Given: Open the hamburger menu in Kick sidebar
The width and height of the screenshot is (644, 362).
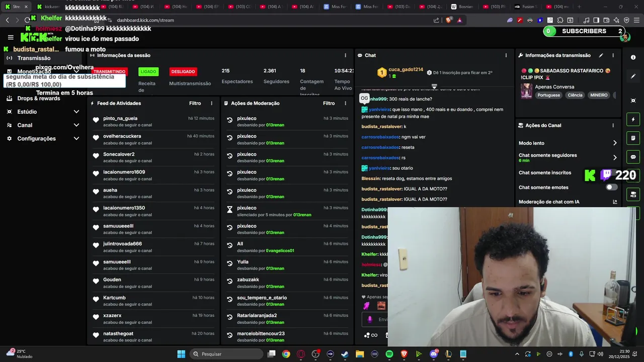Looking at the screenshot, I should pyautogui.click(x=11, y=37).
